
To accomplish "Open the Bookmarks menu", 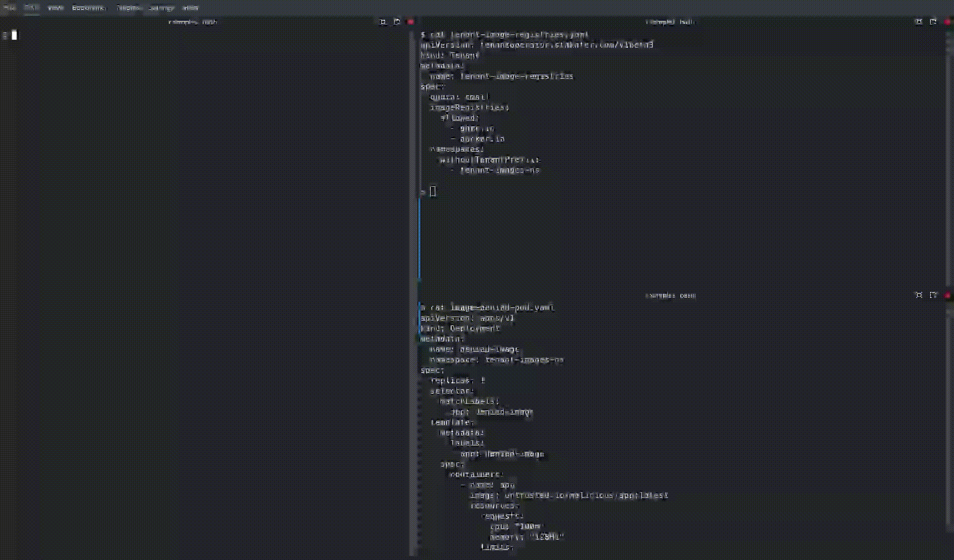I will (88, 7).
